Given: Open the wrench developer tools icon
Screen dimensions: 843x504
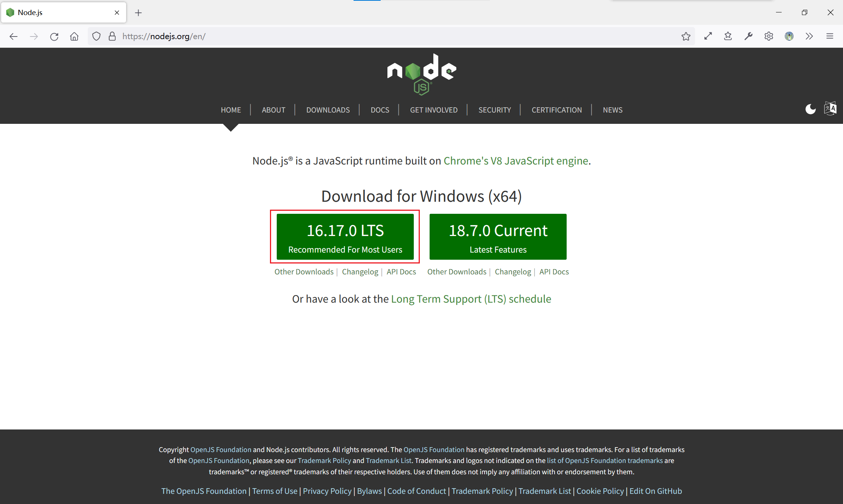Looking at the screenshot, I should pyautogui.click(x=748, y=37).
